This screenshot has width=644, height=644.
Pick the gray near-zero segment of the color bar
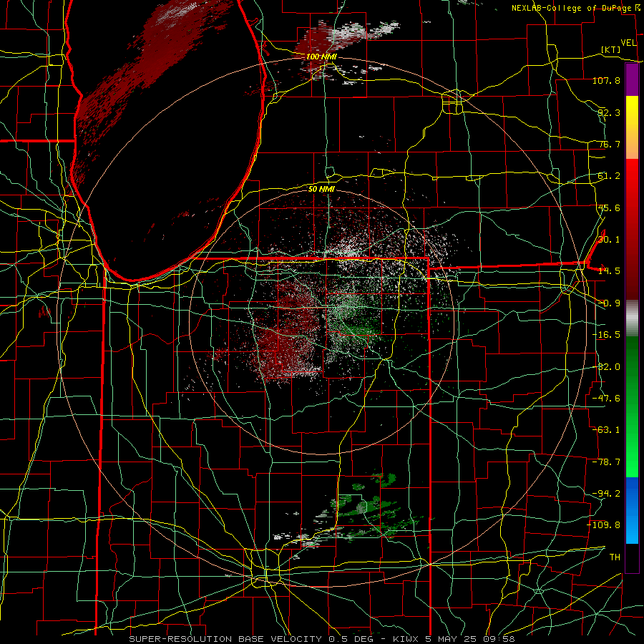632,318
